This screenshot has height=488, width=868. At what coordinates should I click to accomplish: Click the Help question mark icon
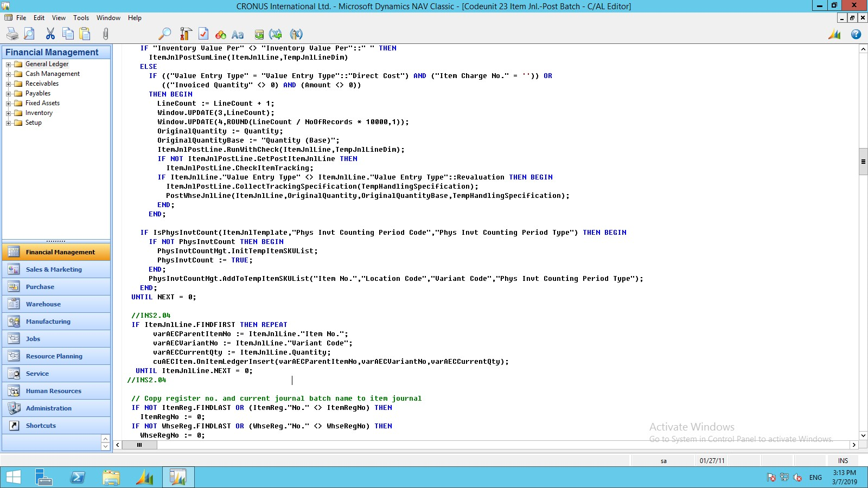856,34
